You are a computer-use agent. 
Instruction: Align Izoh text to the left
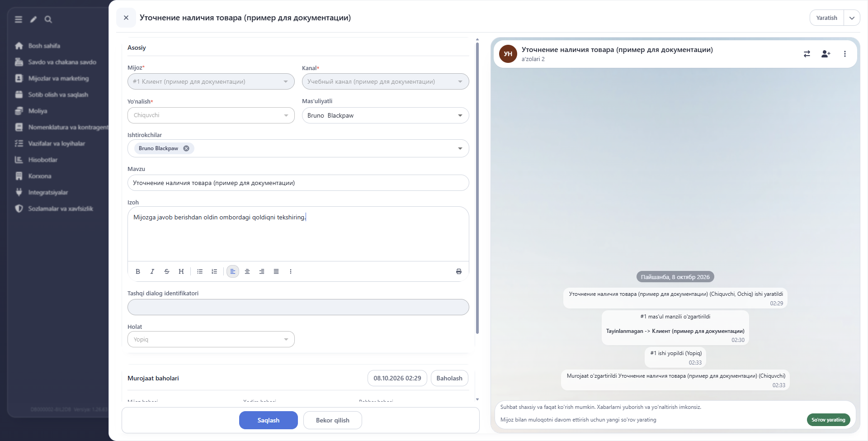233,271
